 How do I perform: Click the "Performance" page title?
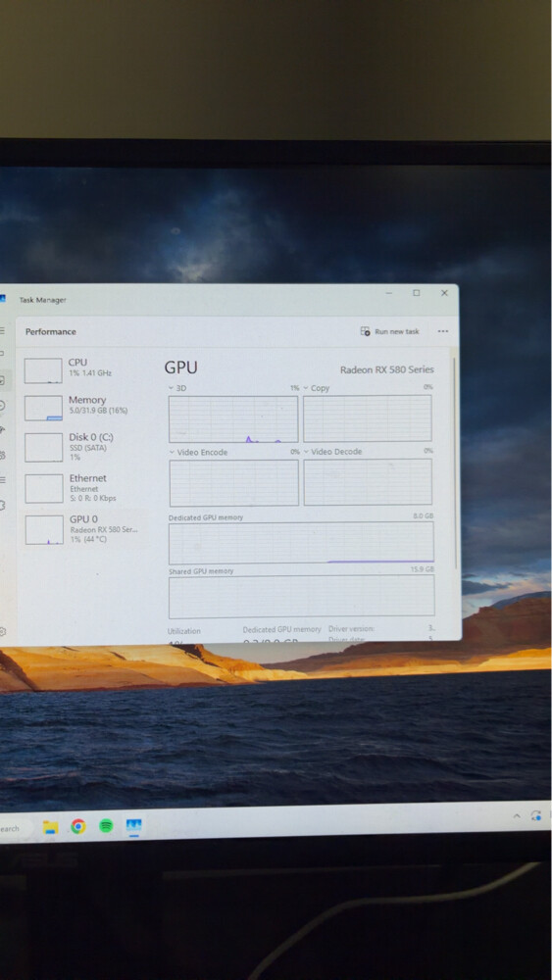[x=51, y=332]
